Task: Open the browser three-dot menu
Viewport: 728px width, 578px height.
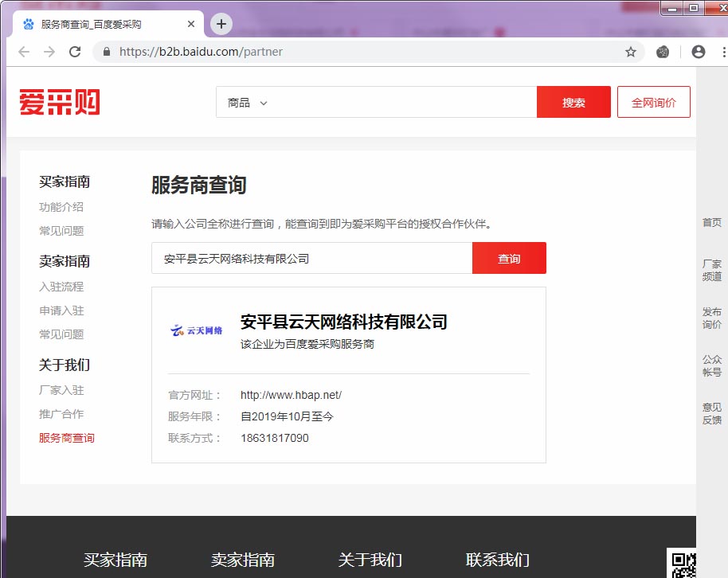Action: coord(723,52)
